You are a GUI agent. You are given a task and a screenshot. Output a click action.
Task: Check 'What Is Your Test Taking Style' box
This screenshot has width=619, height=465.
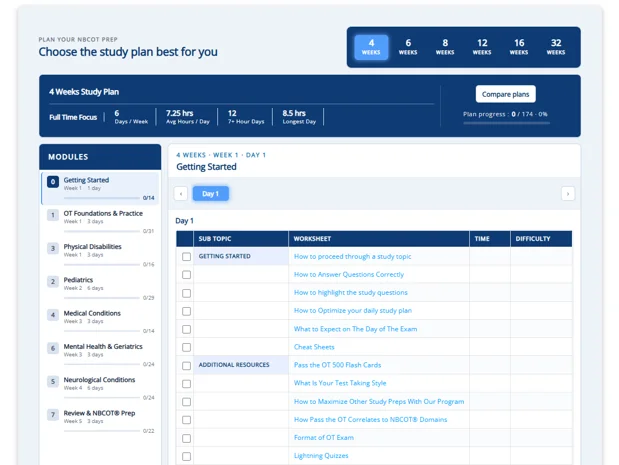click(x=186, y=384)
